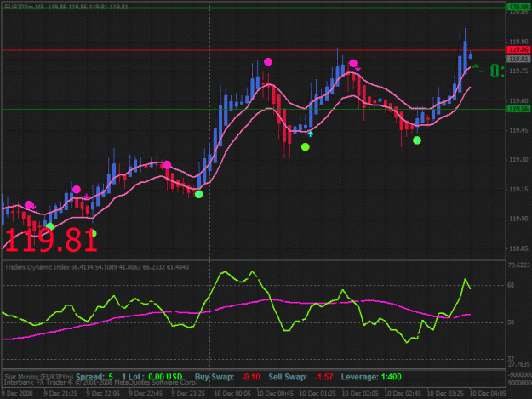Click the 10 Dec 04:05 time label
This screenshot has width=532, height=399.
488,393
